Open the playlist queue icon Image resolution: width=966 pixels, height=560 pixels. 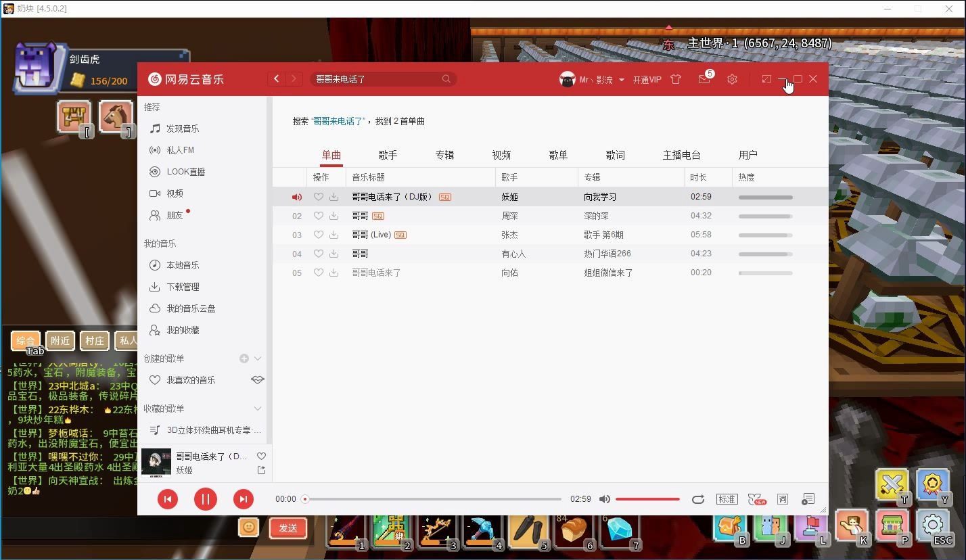[808, 499]
